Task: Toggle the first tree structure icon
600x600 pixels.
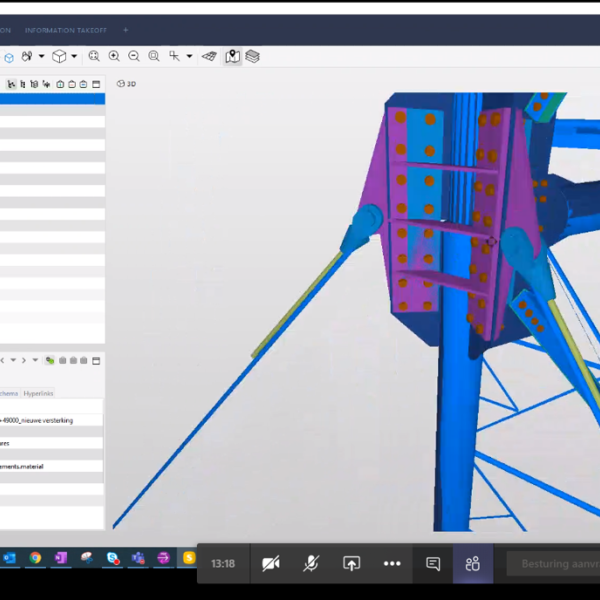Action: pos(11,84)
